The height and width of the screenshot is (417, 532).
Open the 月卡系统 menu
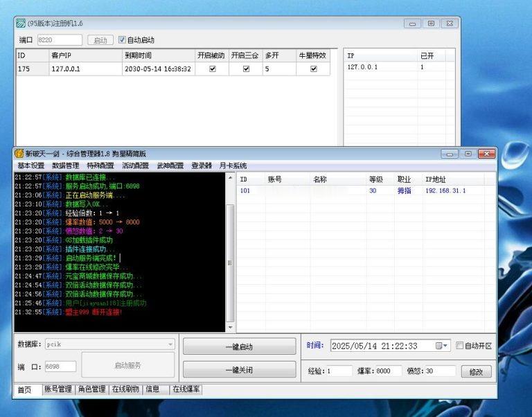click(x=233, y=166)
